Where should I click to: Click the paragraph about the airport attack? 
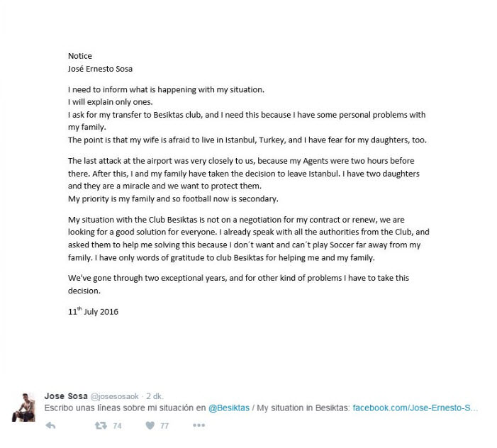pyautogui.click(x=243, y=173)
